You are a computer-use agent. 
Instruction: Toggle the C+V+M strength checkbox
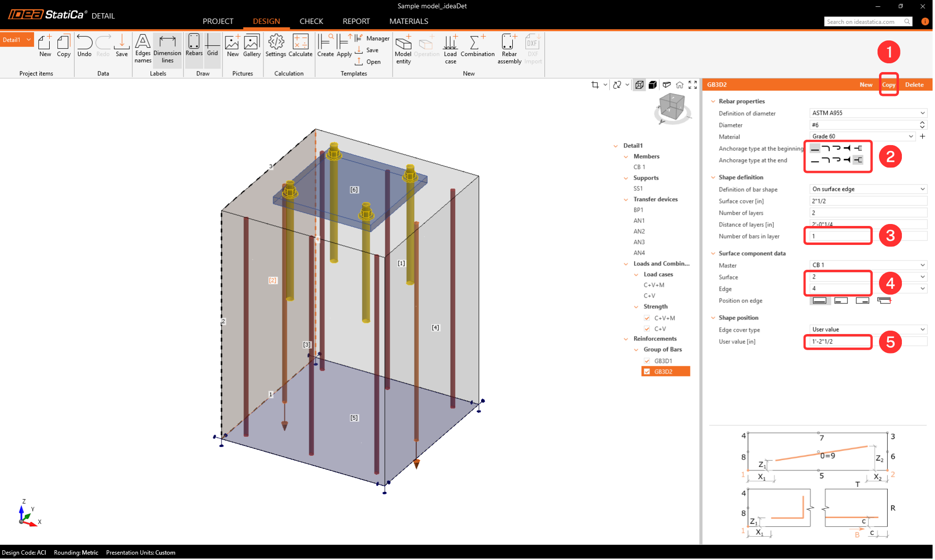(x=647, y=318)
